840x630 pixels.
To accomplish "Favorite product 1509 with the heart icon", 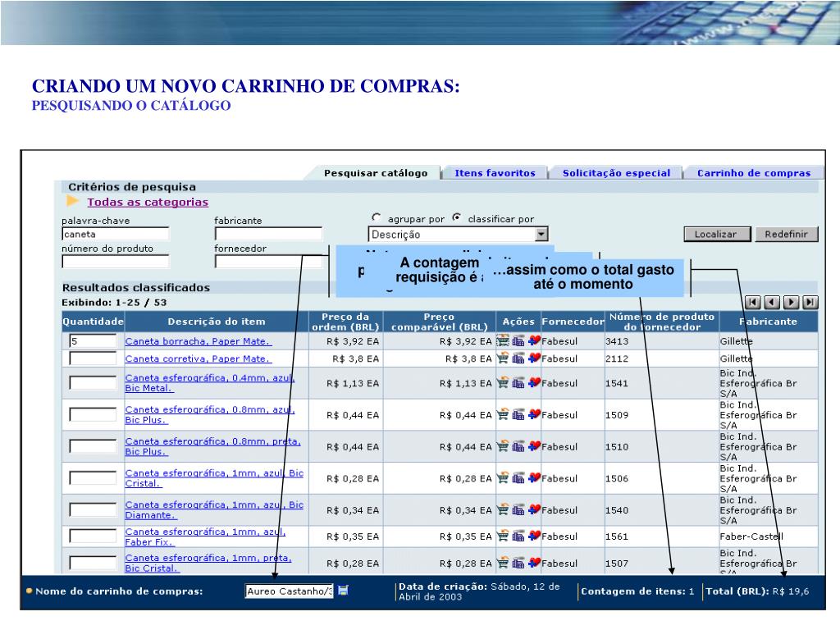I will [x=534, y=414].
